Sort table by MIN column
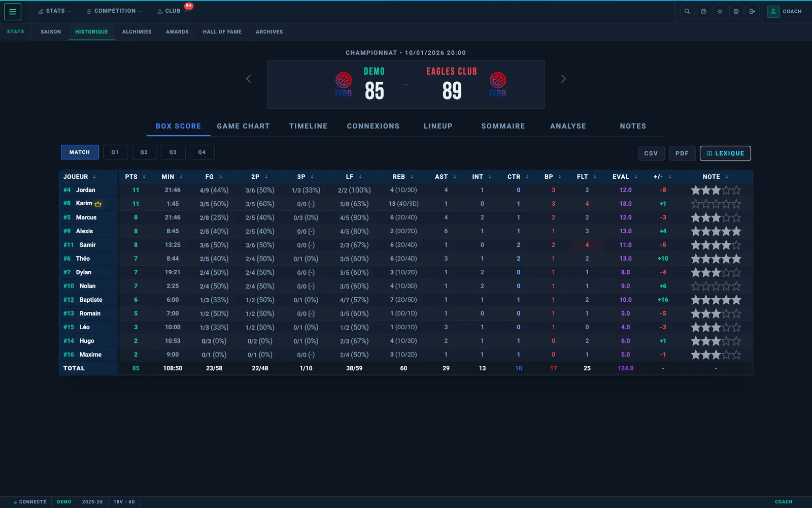The image size is (812, 508). point(172,177)
